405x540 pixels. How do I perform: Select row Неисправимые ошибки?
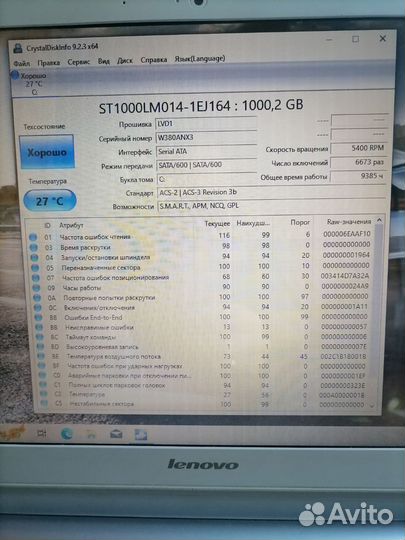click(203, 327)
